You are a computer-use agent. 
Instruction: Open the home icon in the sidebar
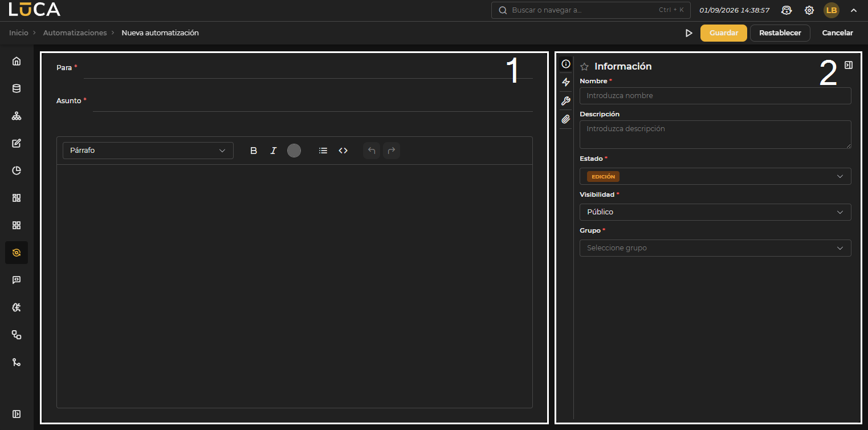pos(17,61)
